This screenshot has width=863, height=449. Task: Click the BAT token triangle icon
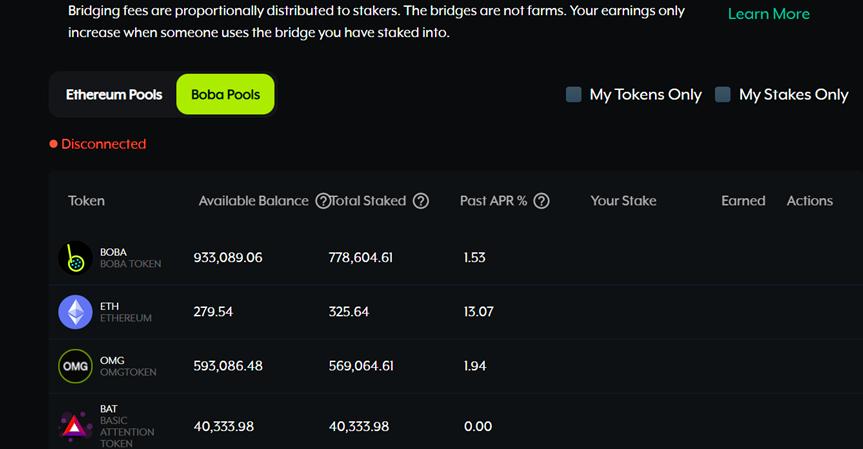(75, 426)
